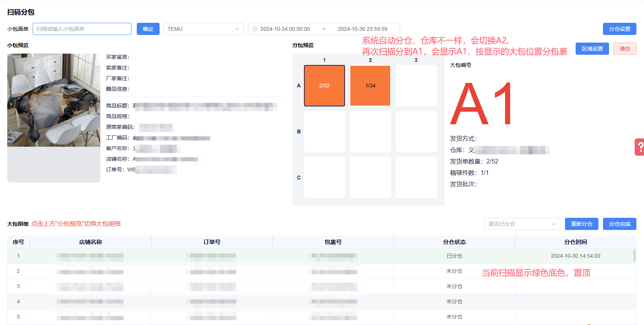Select empty grid cell in row B column 2
The width and height of the screenshot is (644, 325).
[370, 132]
